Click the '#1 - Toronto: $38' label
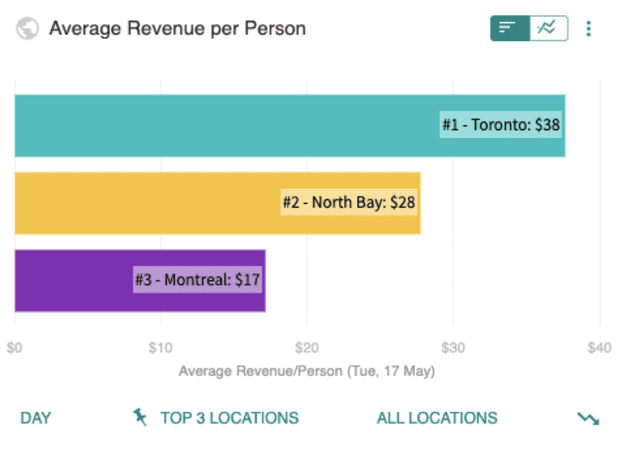626x452 pixels. click(501, 125)
